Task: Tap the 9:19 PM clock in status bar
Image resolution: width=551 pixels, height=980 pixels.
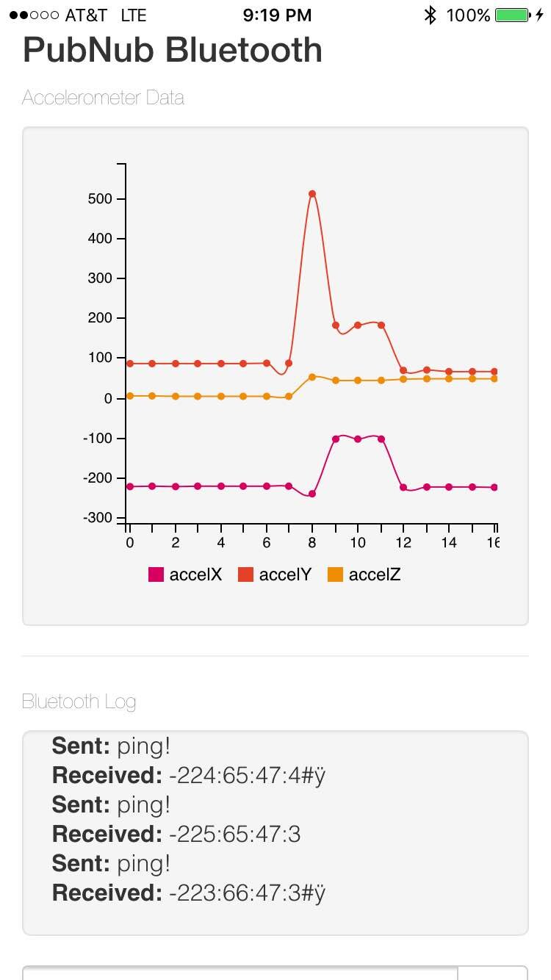Action: [x=277, y=15]
